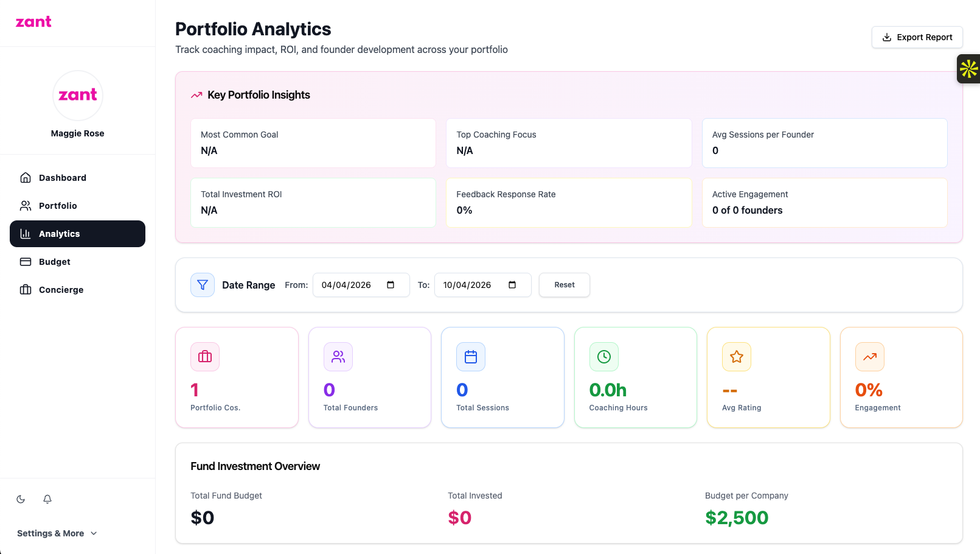Toggle dark mode moon icon
The height and width of the screenshot is (554, 980).
21,499
